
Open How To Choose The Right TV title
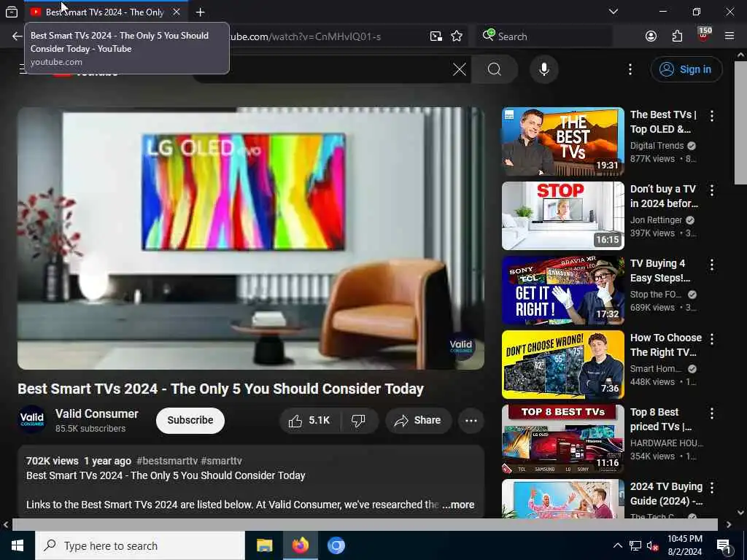coord(666,345)
